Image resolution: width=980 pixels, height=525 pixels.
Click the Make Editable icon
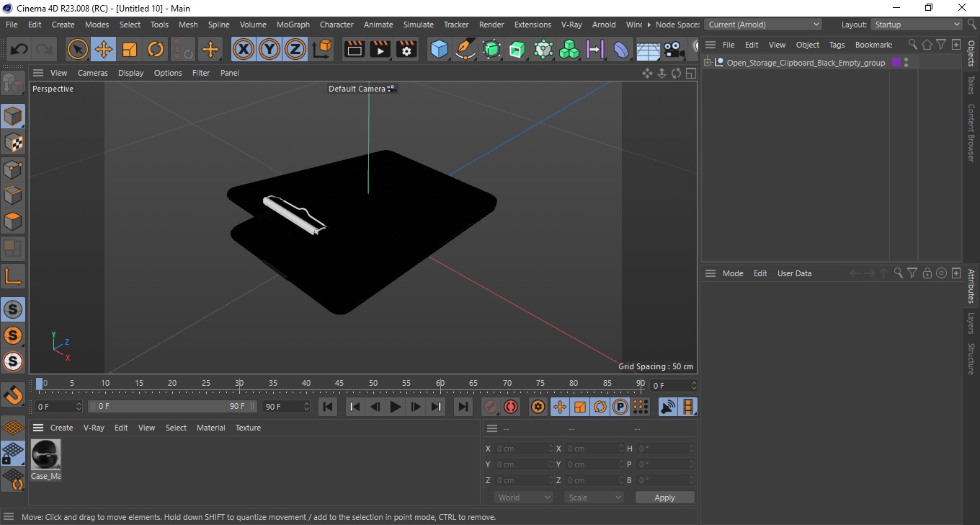(13, 84)
